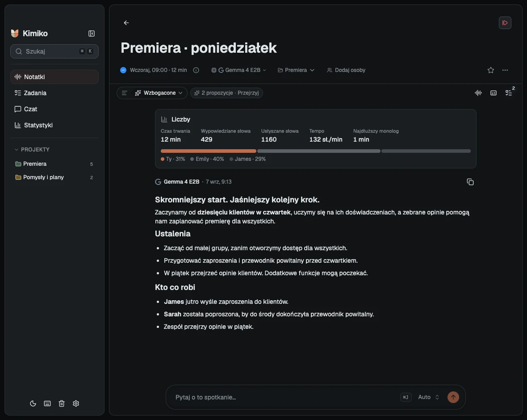Click the Ustalenia heading
The height and width of the screenshot is (420, 527).
coord(173,234)
